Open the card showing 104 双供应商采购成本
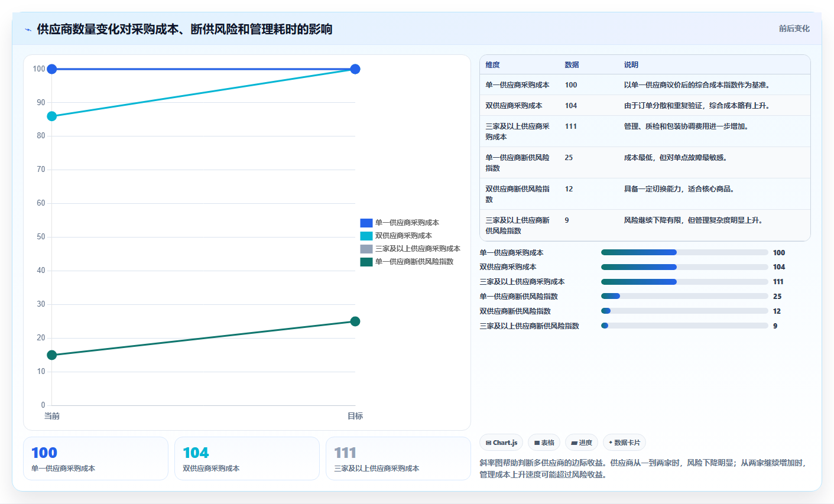 click(247, 459)
